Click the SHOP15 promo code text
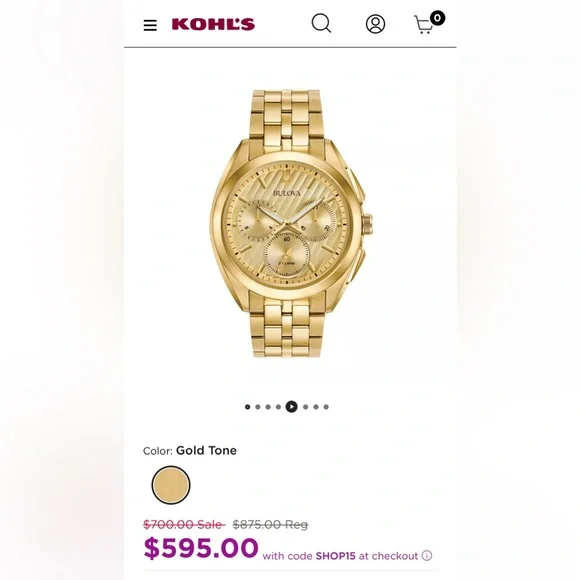 pos(335,556)
